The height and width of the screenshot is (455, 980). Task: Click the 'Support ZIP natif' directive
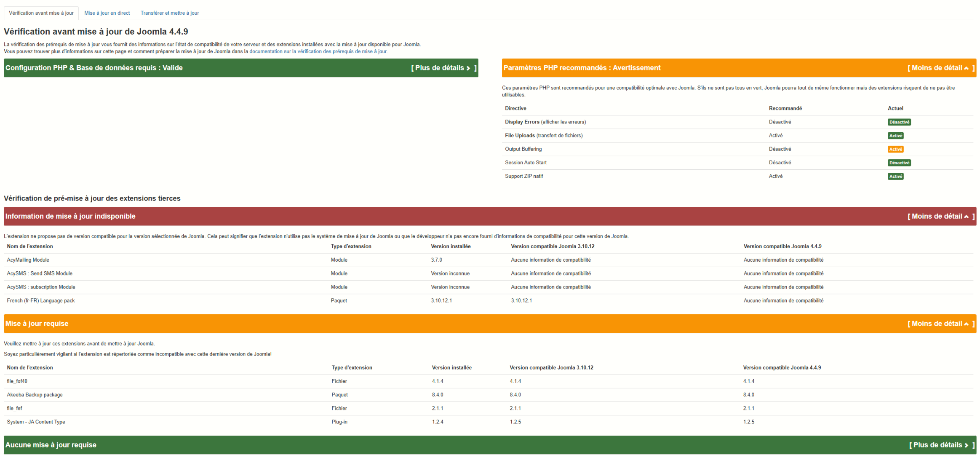click(x=524, y=176)
